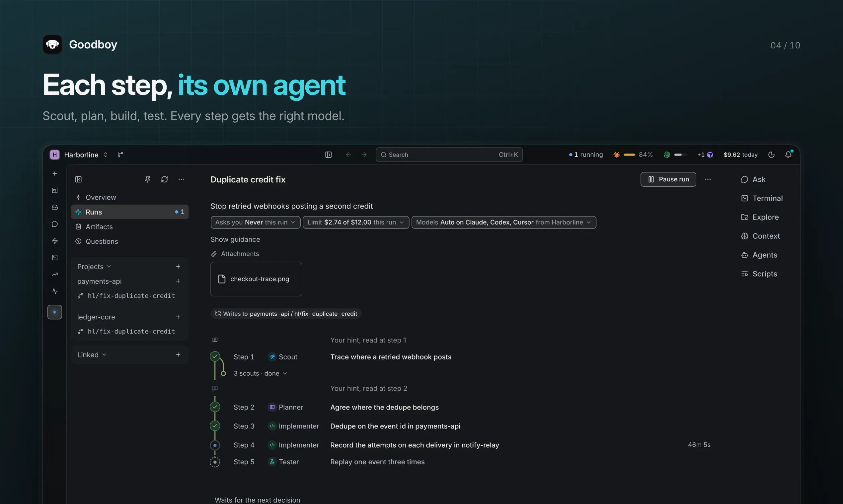Open the chat bubble icon in left rail
This screenshot has height=504, width=843.
[x=55, y=224]
